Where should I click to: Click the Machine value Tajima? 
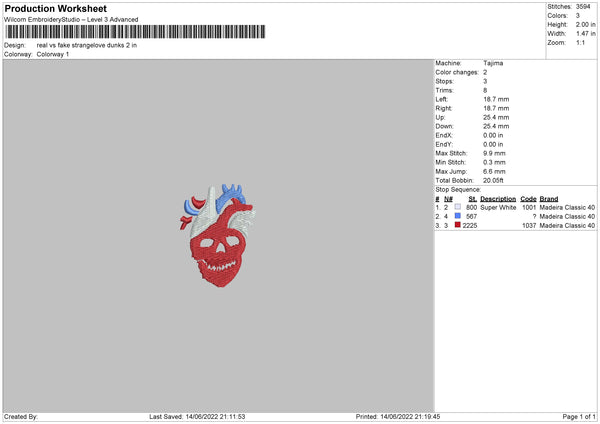coord(493,63)
